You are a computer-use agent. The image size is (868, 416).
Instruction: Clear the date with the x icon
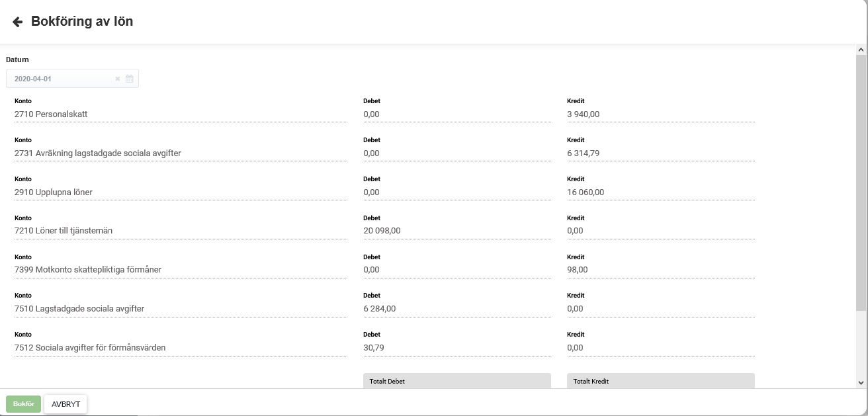tap(118, 79)
